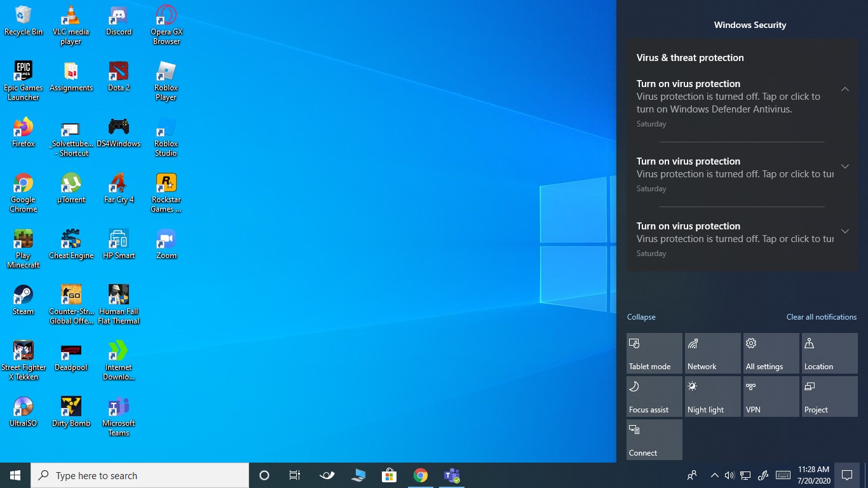Switch to Chrome in the taskbar
The height and width of the screenshot is (488, 868).
click(420, 475)
